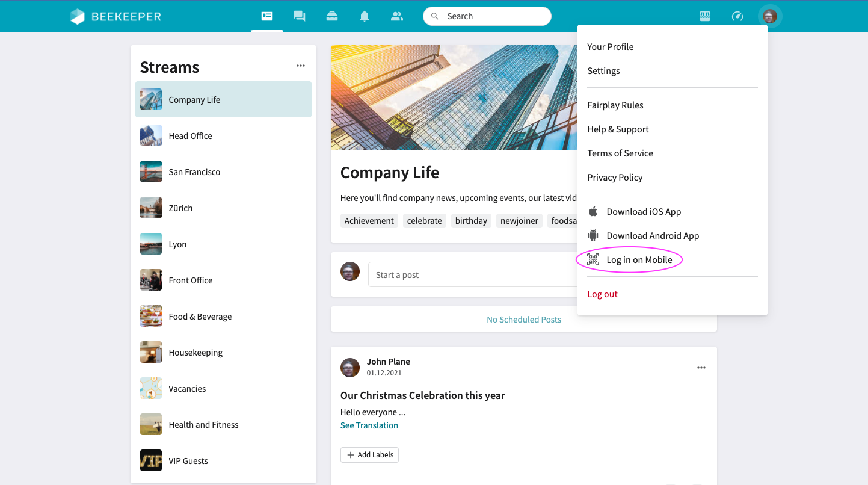The height and width of the screenshot is (485, 868).
Task: Click John Plane's post author avatar
Action: [x=350, y=368]
